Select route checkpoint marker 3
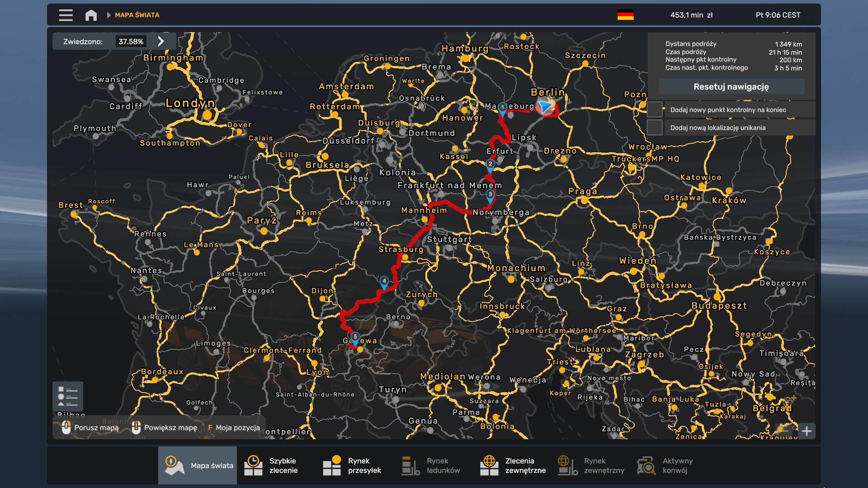The image size is (868, 488). point(490,195)
